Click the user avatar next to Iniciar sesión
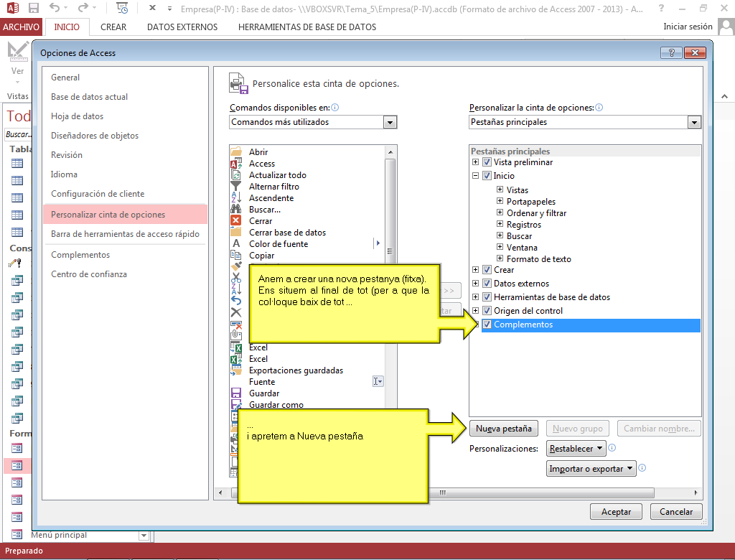 726,27
